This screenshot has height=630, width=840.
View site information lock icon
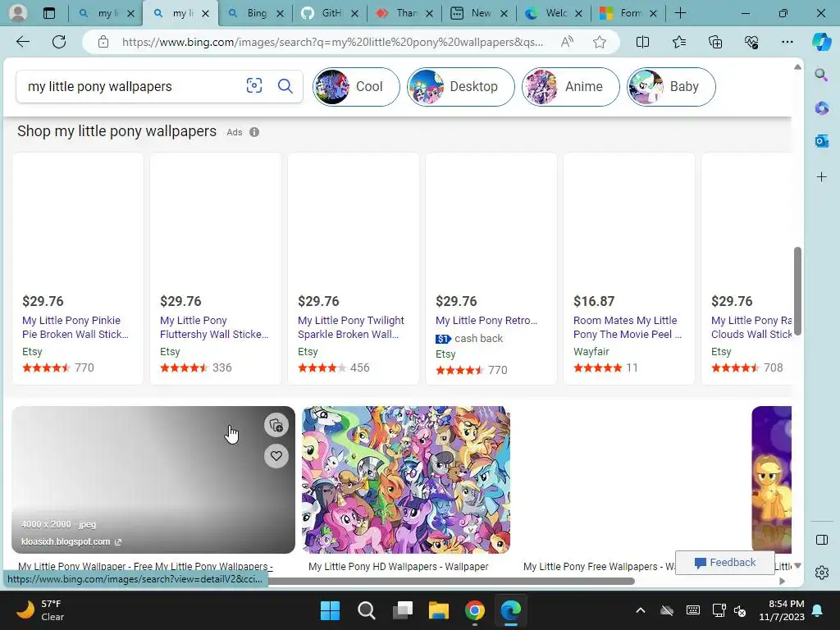coord(103,42)
